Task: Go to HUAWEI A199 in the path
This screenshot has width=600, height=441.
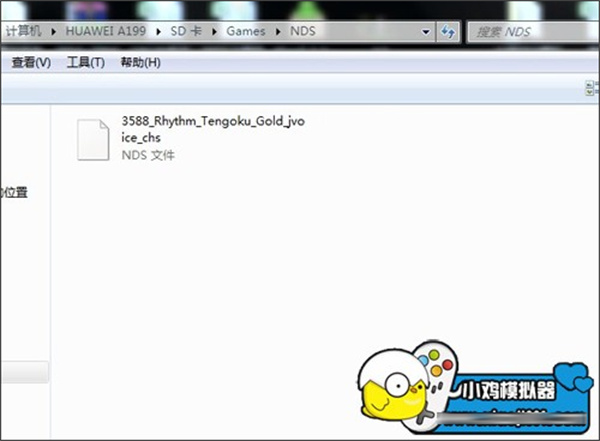Action: click(x=106, y=31)
